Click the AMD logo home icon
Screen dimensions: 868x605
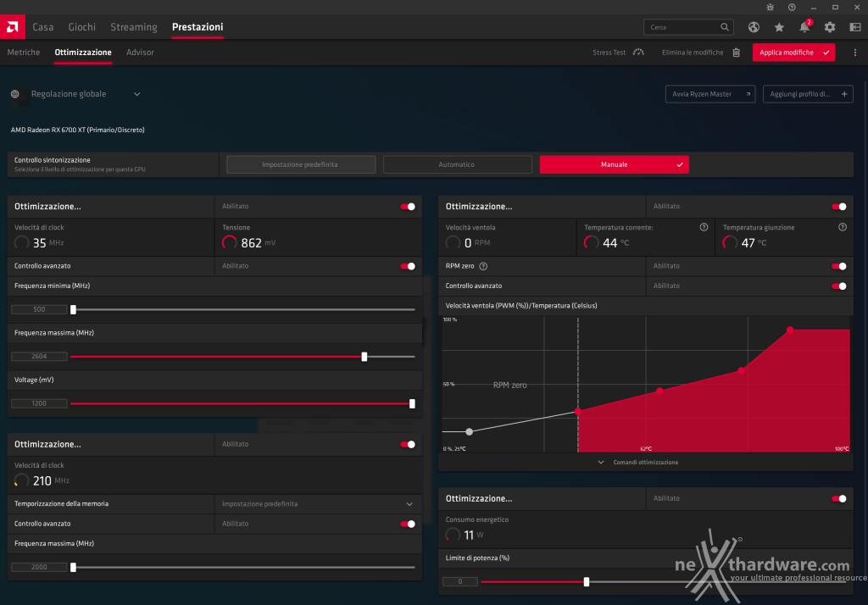pos(12,26)
